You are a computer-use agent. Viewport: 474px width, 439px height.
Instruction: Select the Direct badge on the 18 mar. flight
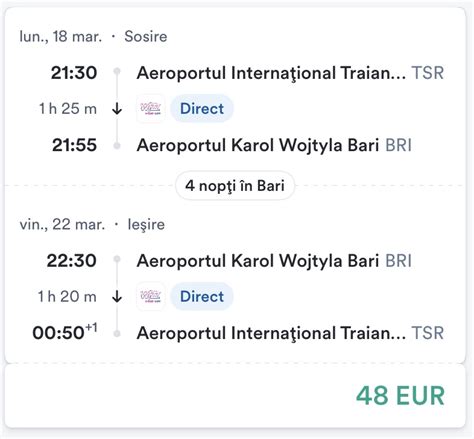pyautogui.click(x=202, y=109)
